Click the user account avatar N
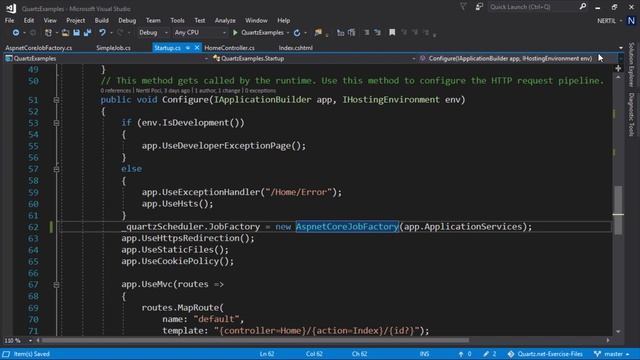 coord(631,20)
